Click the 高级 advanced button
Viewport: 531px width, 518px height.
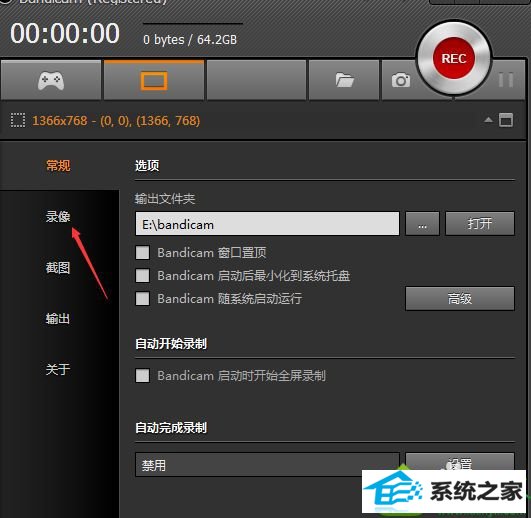click(460, 299)
